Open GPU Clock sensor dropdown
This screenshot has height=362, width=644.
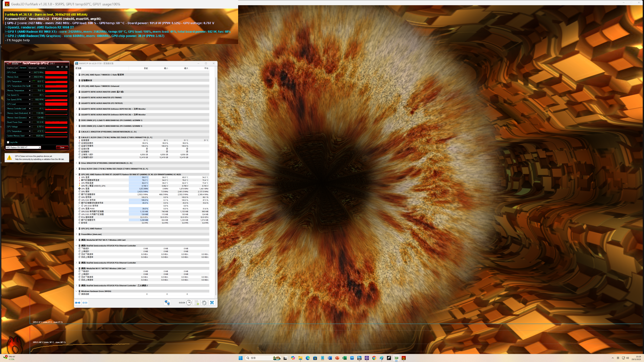30,72
